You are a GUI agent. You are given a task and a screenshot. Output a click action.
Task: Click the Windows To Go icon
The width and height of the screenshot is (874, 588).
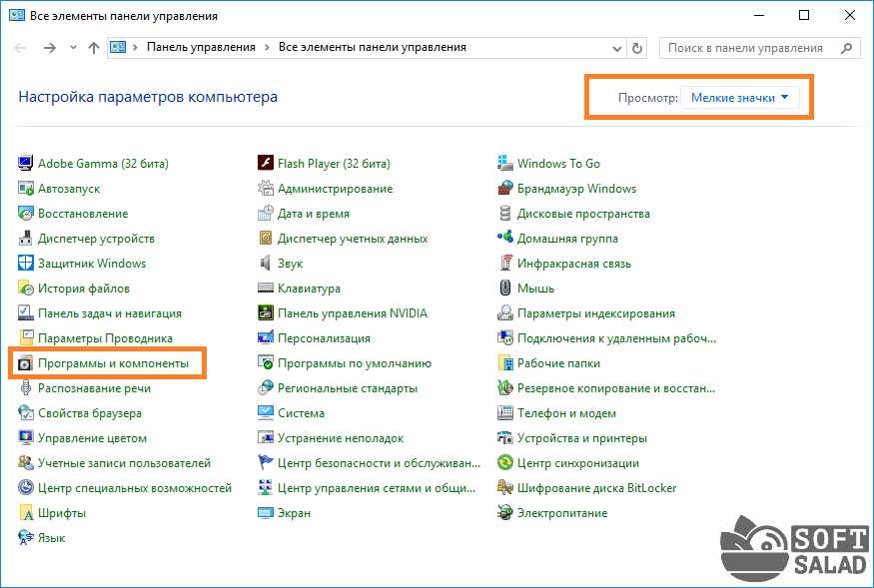point(505,164)
